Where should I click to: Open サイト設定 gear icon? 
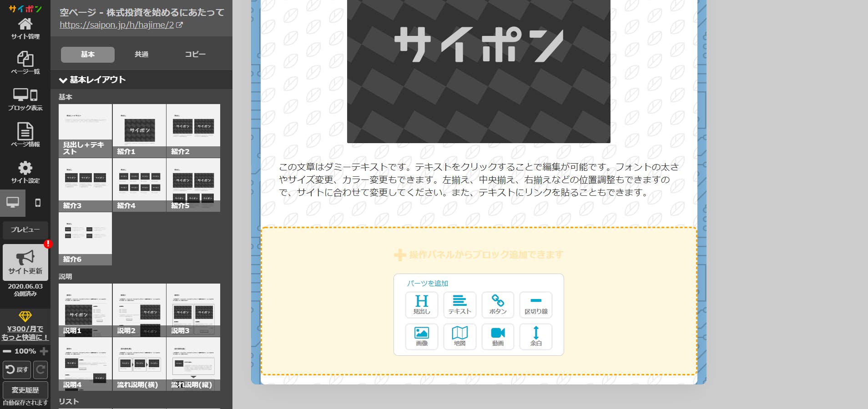[25, 172]
